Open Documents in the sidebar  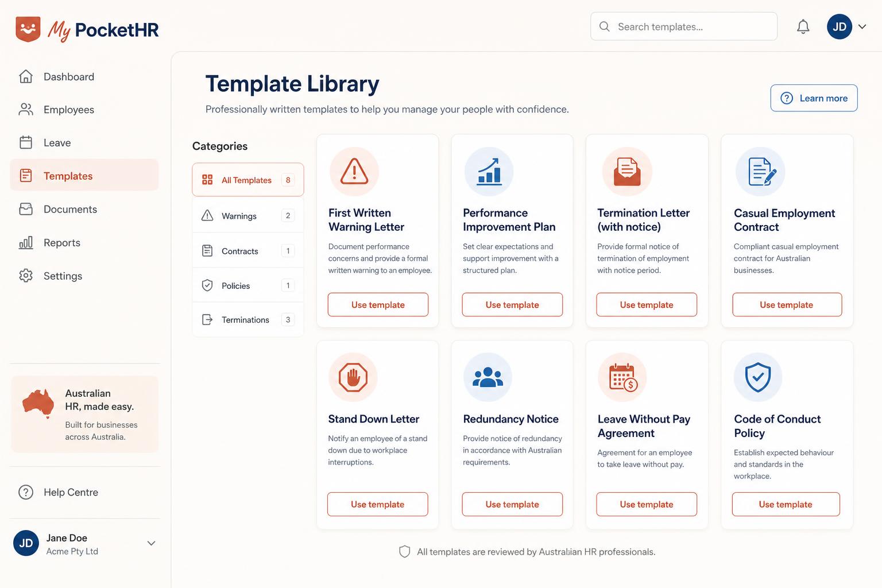tap(84, 209)
